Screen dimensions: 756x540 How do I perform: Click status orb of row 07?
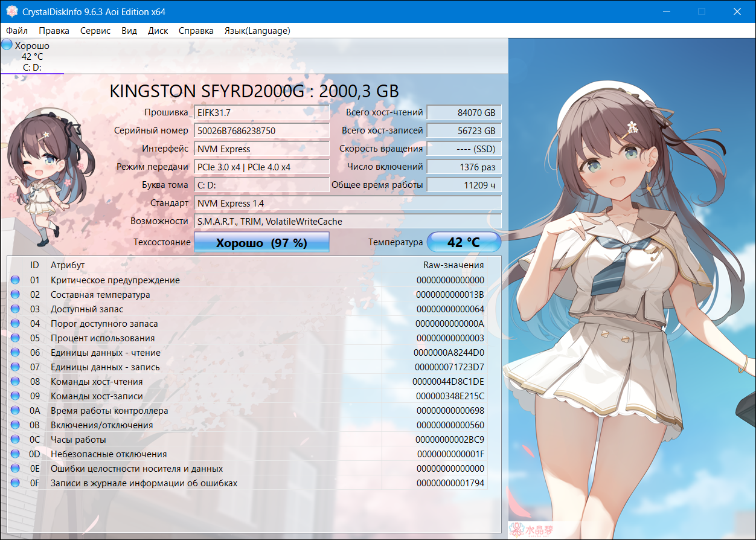tap(15, 367)
